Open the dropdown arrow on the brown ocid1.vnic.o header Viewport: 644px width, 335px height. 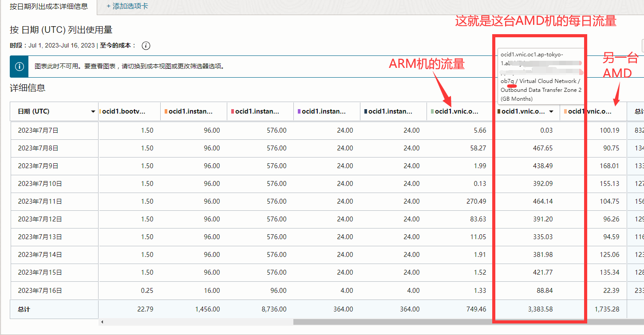tap(551, 111)
